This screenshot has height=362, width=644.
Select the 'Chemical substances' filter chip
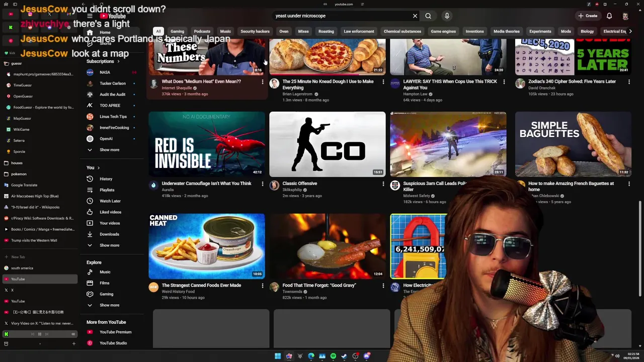click(403, 32)
